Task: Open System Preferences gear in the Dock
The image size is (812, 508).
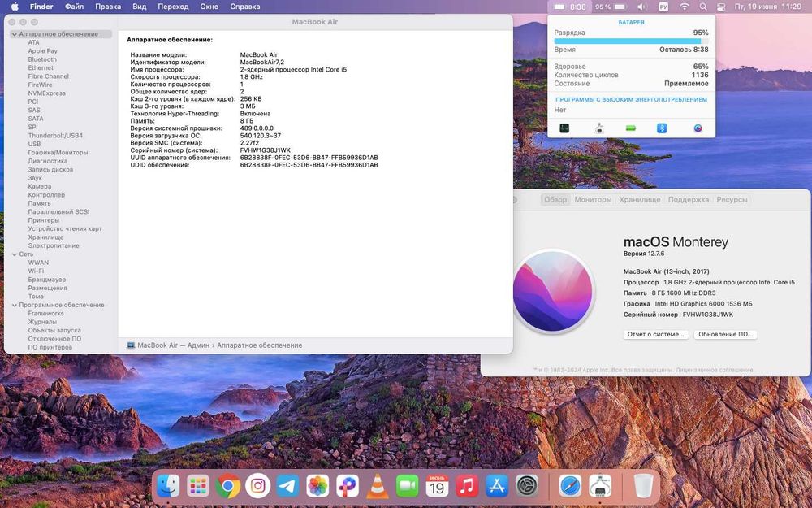Action: [527, 486]
